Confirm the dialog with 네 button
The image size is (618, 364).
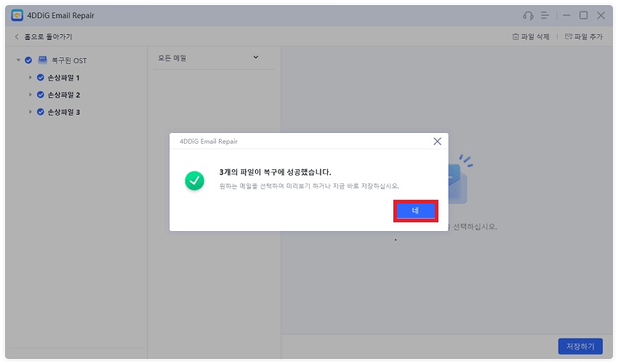point(415,211)
